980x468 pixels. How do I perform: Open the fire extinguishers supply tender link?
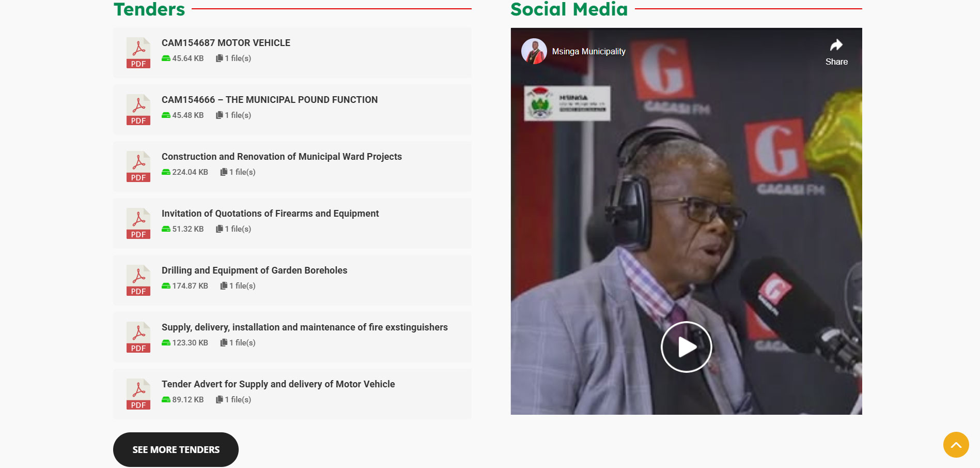coord(304,327)
